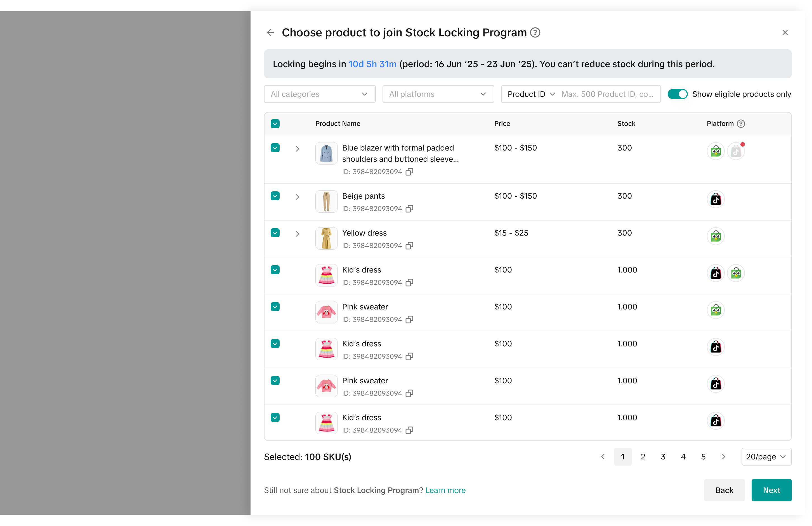812x526 pixels.
Task: Click the help icon next to Stock Locking Program title
Action: [x=535, y=32]
